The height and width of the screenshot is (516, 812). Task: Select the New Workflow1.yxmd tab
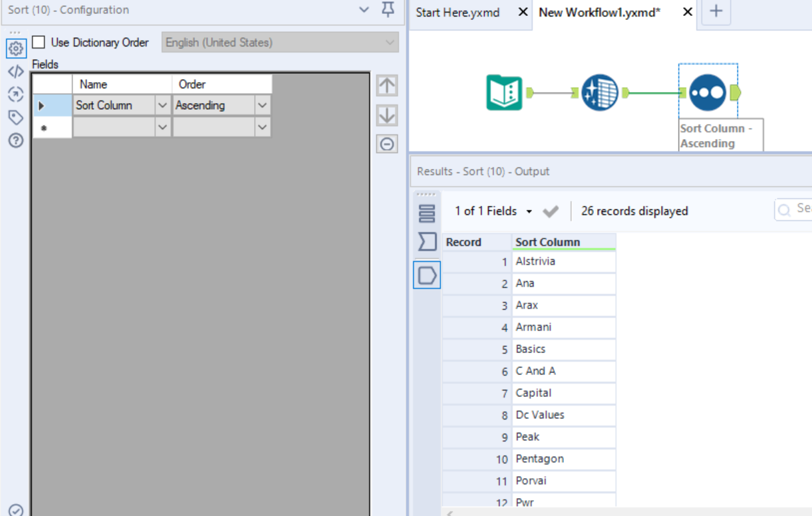coord(600,12)
